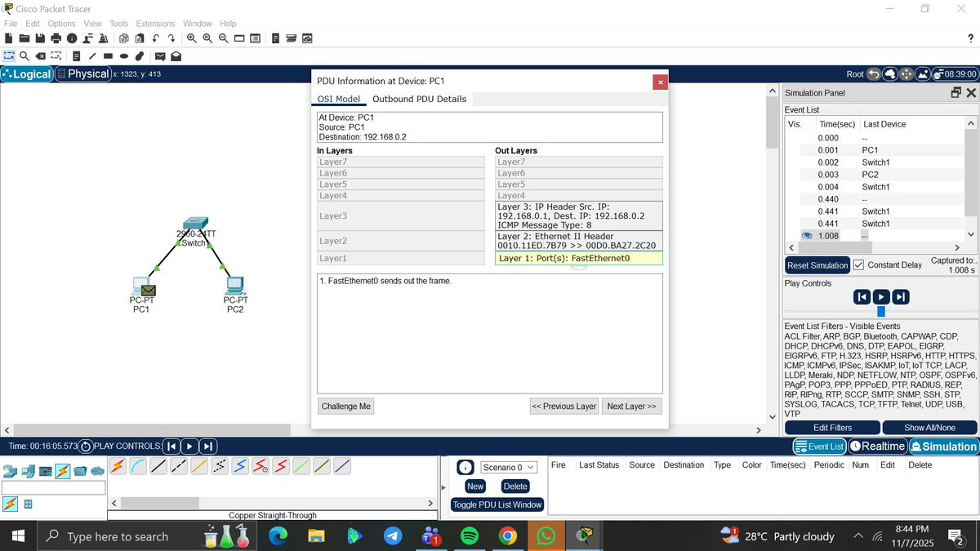980x551 pixels.
Task: Click cable palette right scroll arrow
Action: 430,504
